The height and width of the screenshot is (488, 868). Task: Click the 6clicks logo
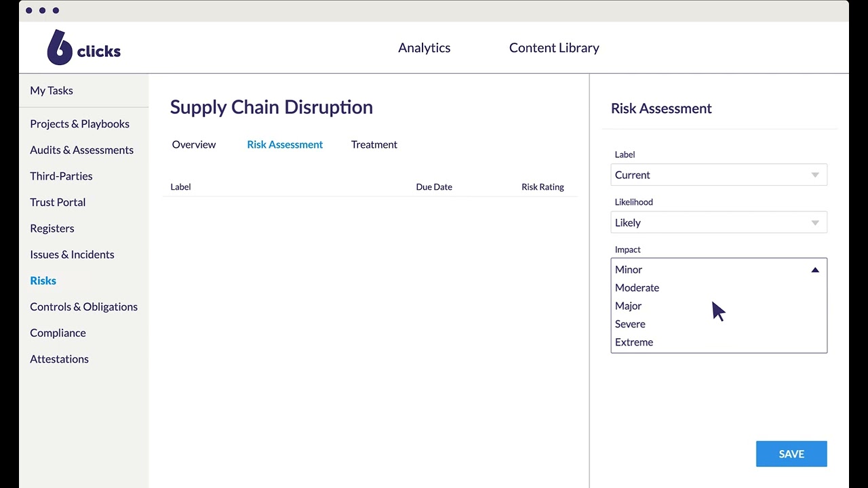click(x=83, y=47)
